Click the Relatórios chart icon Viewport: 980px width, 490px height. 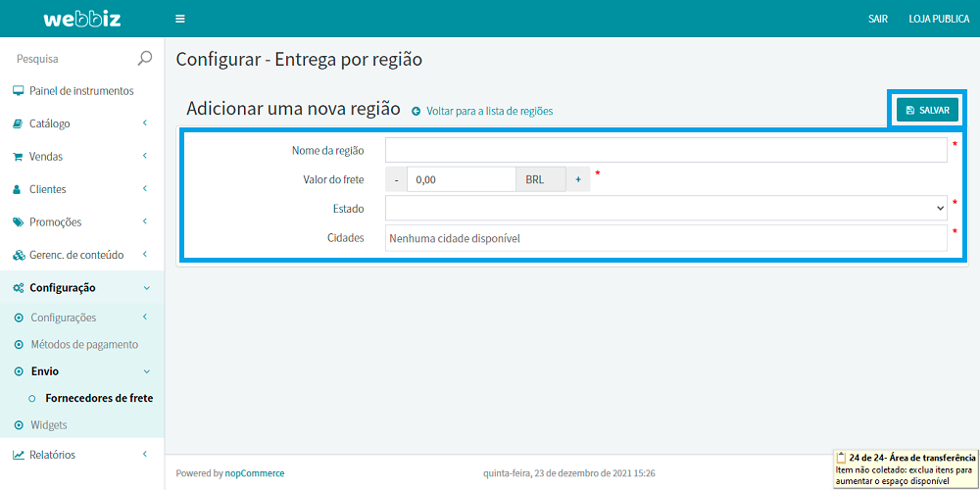[x=18, y=455]
